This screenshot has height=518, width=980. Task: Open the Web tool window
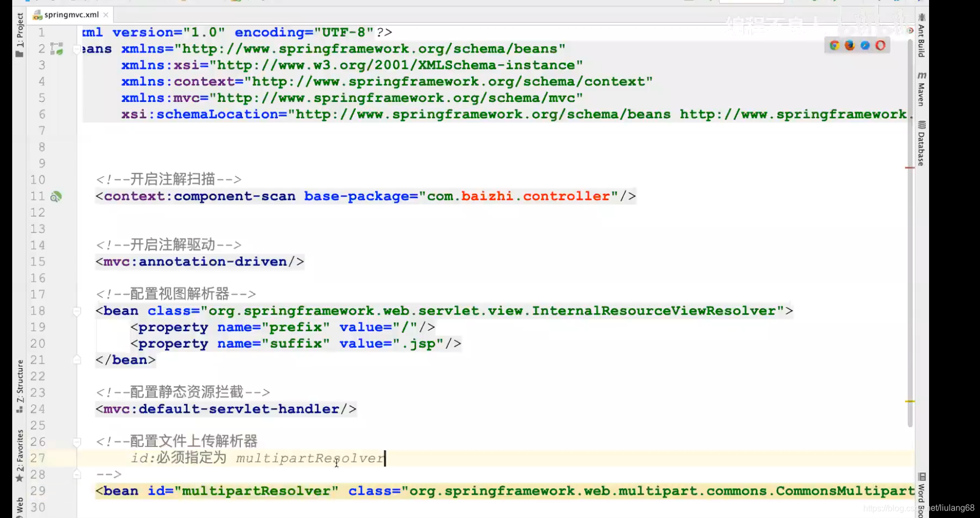20,507
